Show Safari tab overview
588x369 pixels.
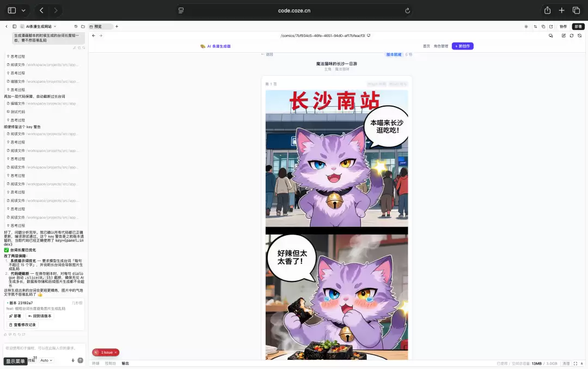click(x=576, y=10)
